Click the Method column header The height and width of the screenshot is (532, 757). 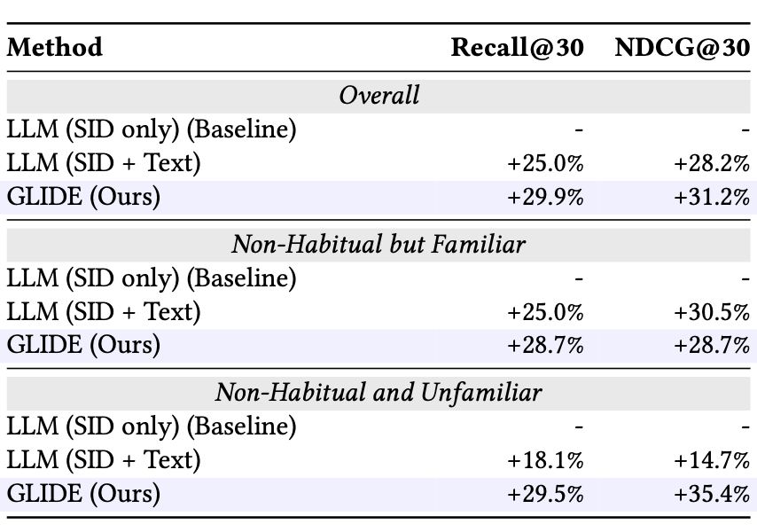(x=55, y=47)
